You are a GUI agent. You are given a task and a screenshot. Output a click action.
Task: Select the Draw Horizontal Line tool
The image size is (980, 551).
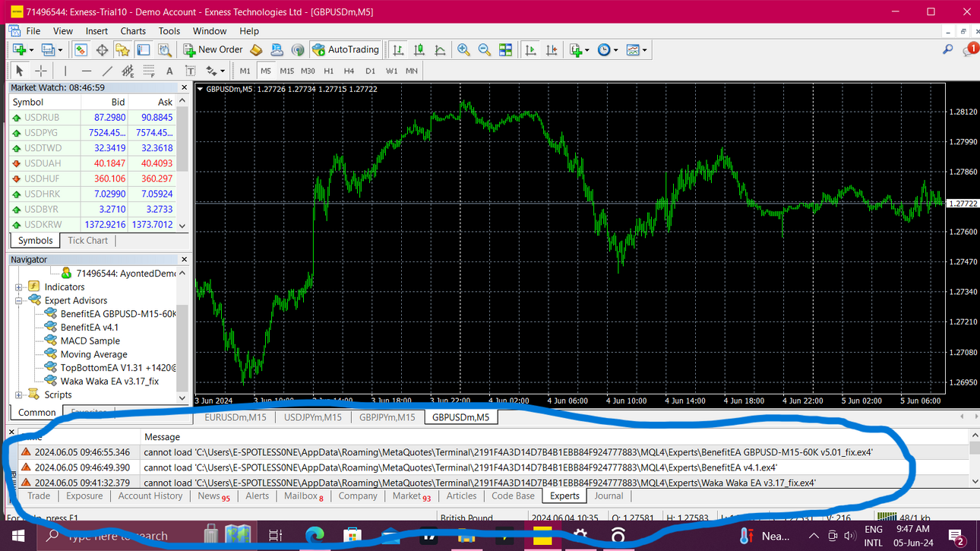86,71
